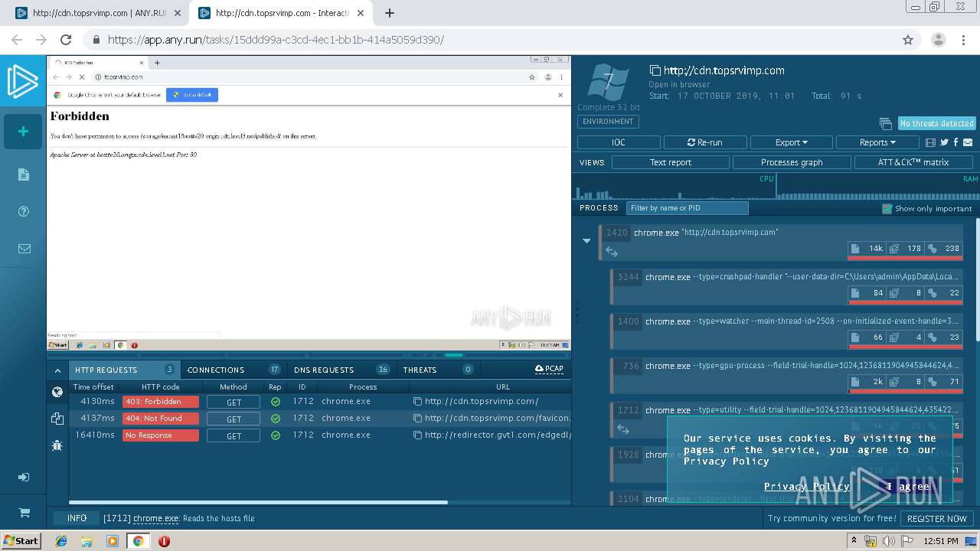Screen dimensions: 980x551
Task: Click GET method of 403 Forbidden request
Action: (x=234, y=402)
